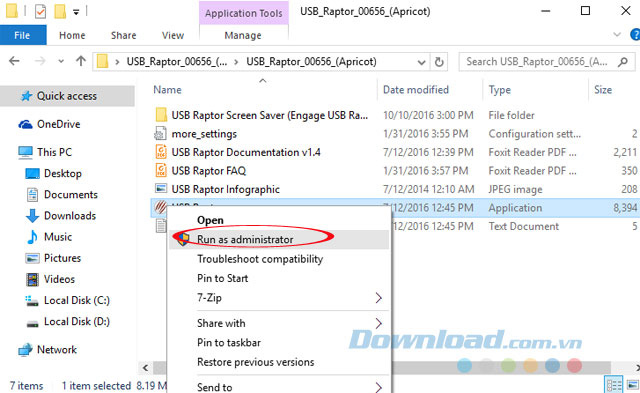Select Troubleshoot compatibility option
Viewport: 640px width, 393px height.
click(x=260, y=259)
